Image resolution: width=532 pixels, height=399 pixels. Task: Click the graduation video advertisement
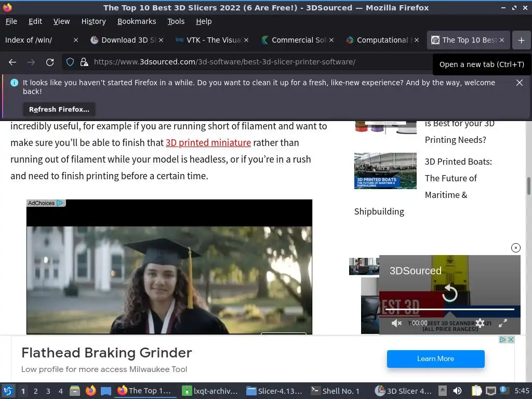[x=169, y=267]
